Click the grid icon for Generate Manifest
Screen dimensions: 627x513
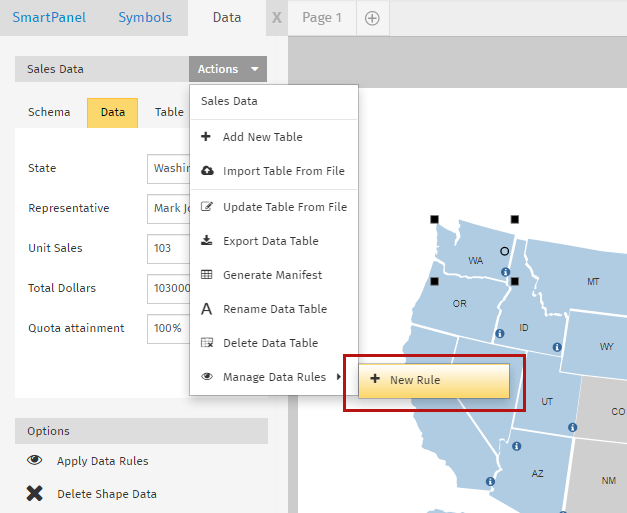click(x=207, y=275)
